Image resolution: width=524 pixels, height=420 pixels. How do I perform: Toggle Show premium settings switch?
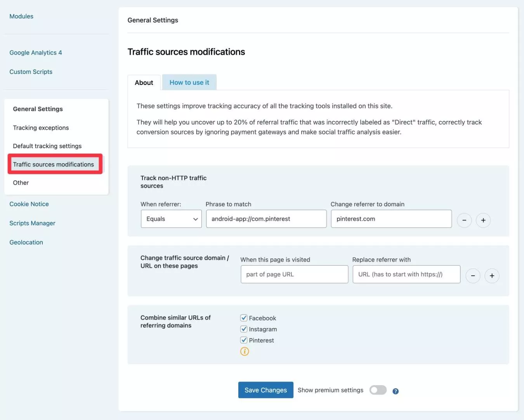click(378, 390)
